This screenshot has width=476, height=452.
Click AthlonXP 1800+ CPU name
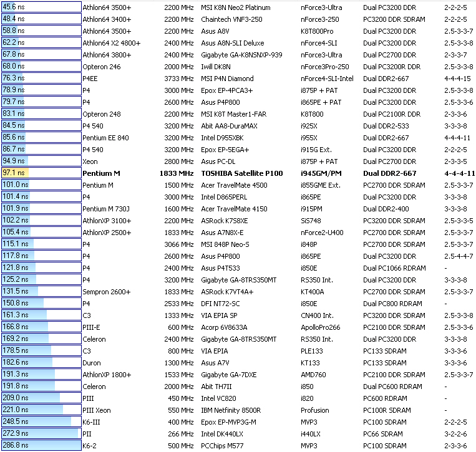(x=107, y=375)
